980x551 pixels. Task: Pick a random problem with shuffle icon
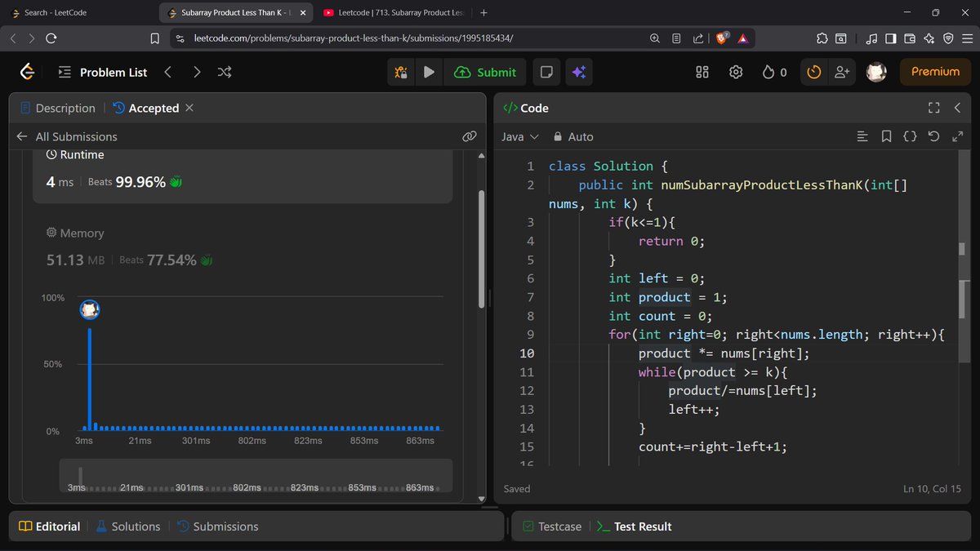[x=225, y=72]
